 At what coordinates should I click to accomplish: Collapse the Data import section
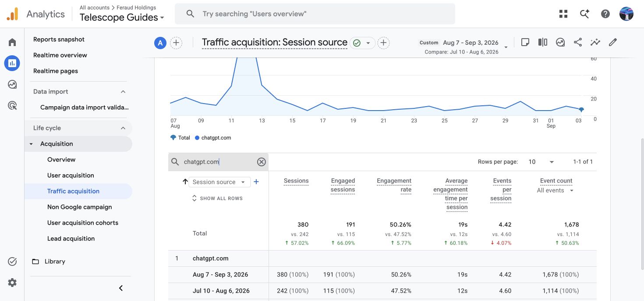click(123, 92)
